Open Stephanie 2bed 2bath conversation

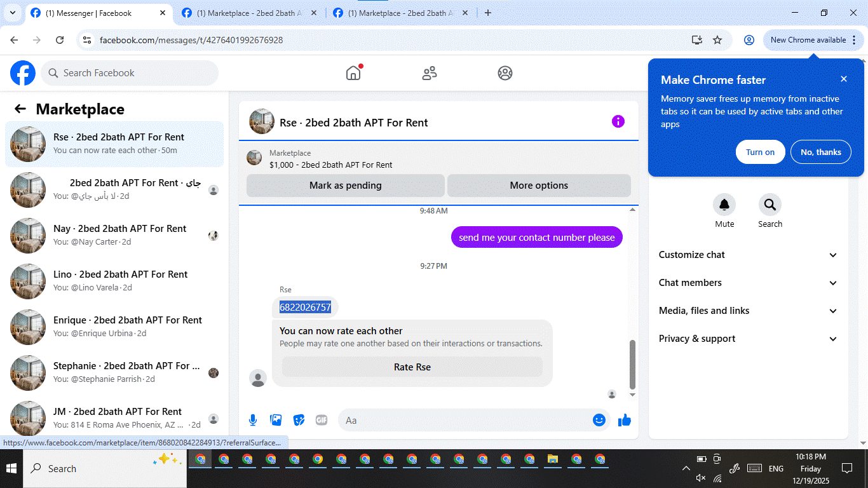(114, 373)
